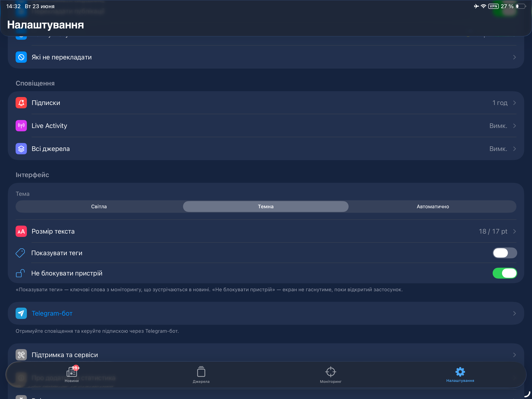Open chevron on Всі джерела row
The width and height of the screenshot is (532, 399).
tap(514, 149)
